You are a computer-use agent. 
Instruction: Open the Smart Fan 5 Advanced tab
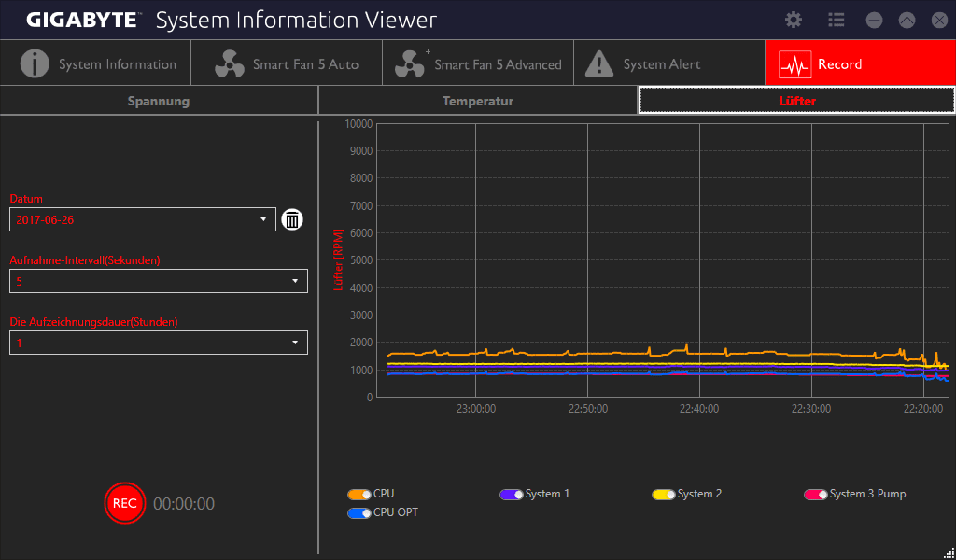coord(478,63)
